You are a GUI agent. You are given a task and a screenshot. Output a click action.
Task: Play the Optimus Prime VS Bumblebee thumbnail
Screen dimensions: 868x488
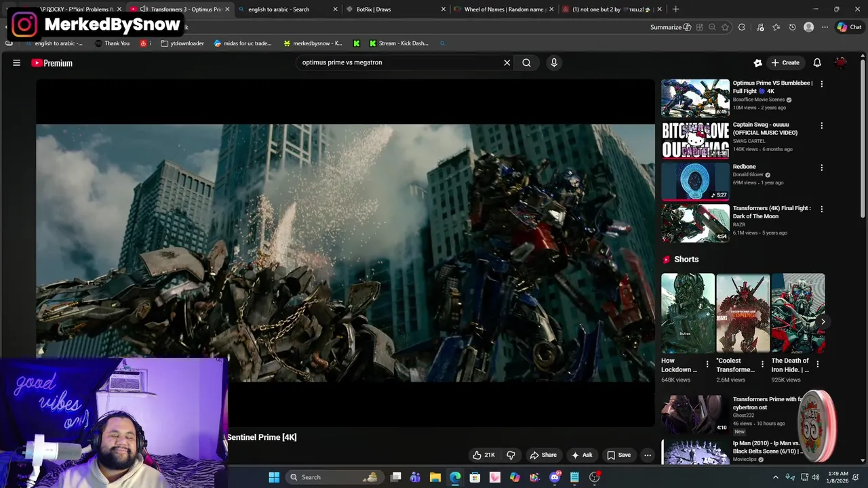point(695,98)
